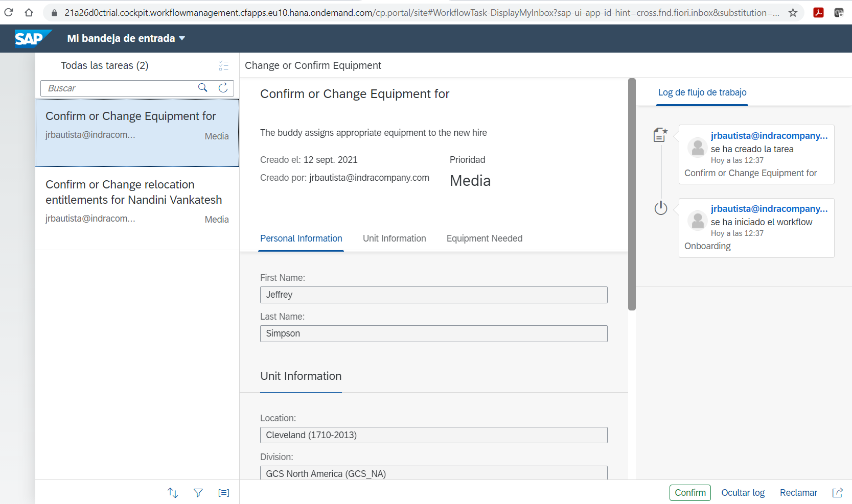Viewport: 852px width, 504px height.
Task: Switch to the Equipment Needed tab
Action: click(484, 238)
